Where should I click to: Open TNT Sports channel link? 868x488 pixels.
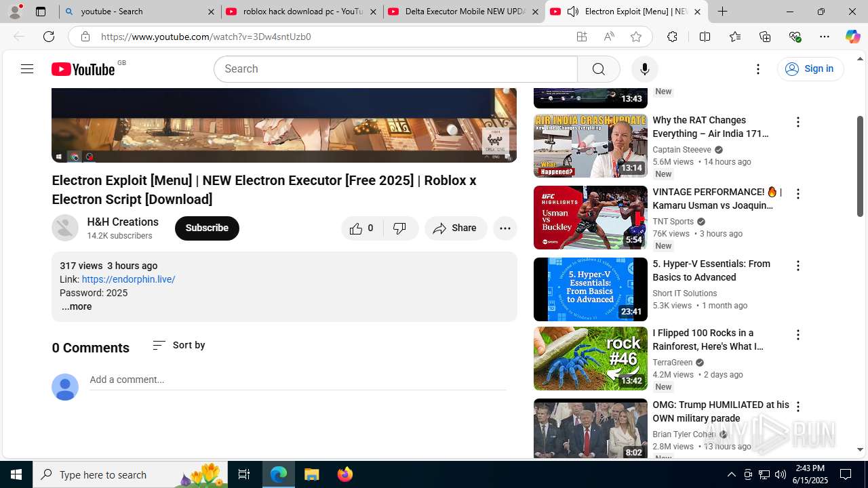673,222
